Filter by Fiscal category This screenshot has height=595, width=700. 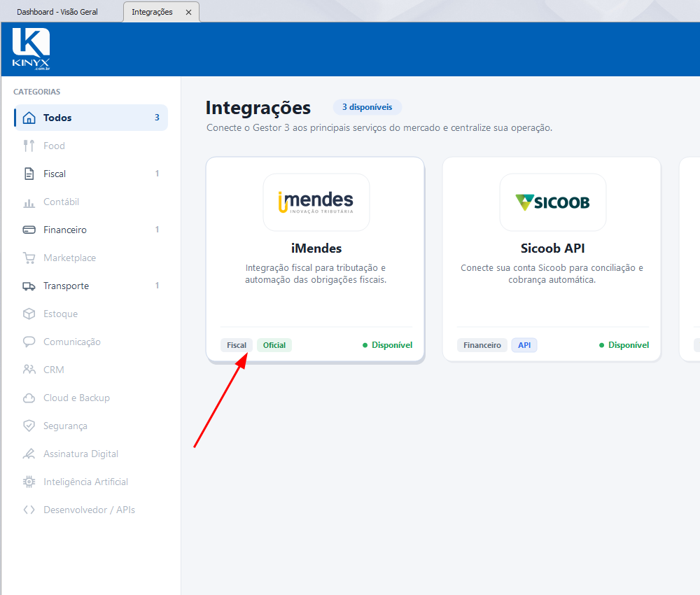click(x=91, y=174)
